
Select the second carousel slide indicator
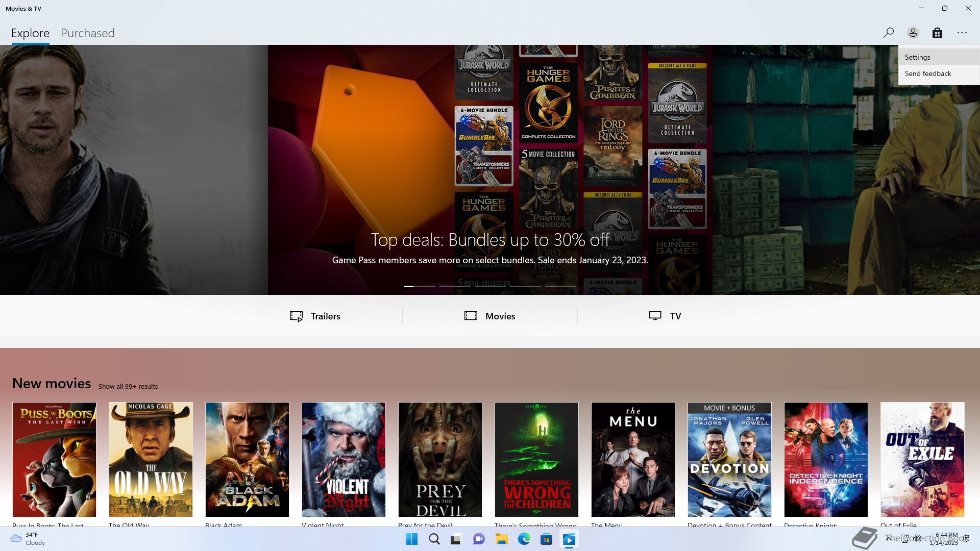(455, 286)
